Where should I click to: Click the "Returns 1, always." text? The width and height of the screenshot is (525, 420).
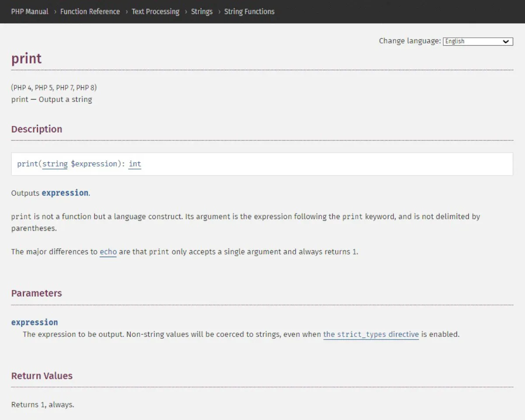(42, 405)
